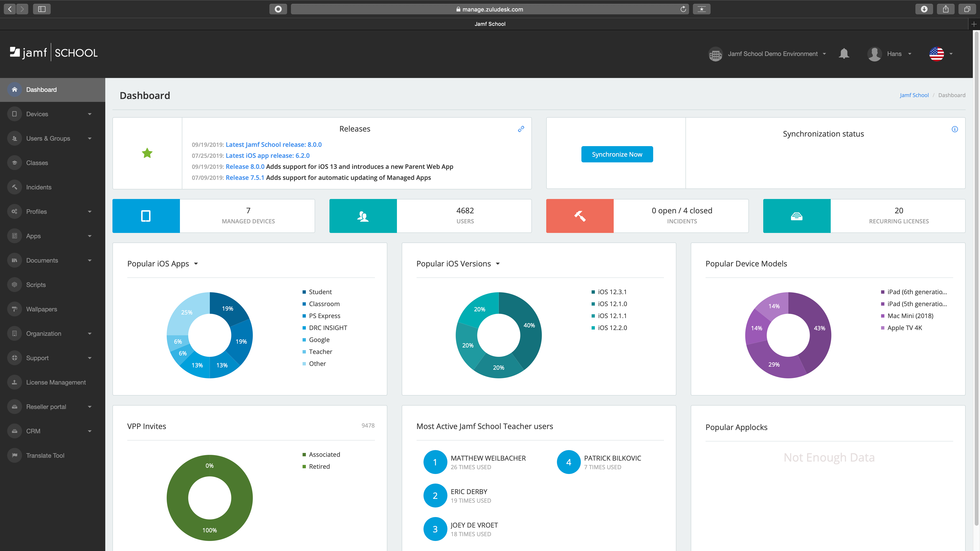Open the Release 7.5.1 link
The width and height of the screenshot is (980, 551).
tap(245, 178)
